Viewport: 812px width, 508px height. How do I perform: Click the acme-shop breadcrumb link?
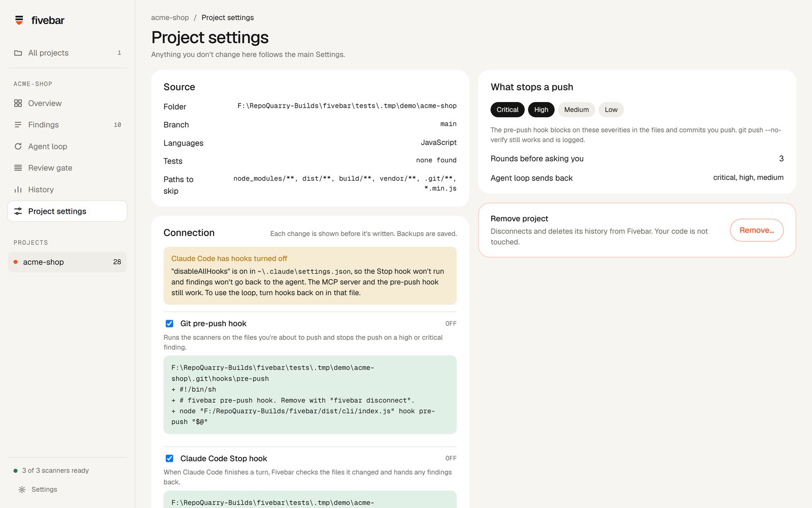coord(170,18)
